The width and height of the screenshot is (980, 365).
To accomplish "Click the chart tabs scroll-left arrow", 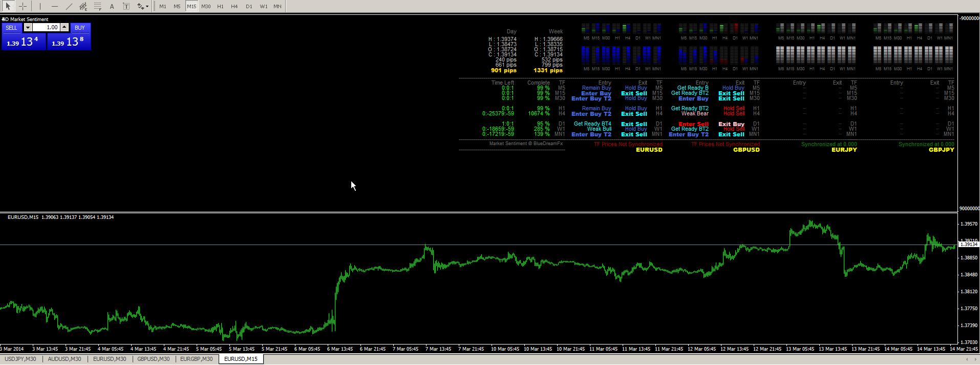I will point(967,359).
